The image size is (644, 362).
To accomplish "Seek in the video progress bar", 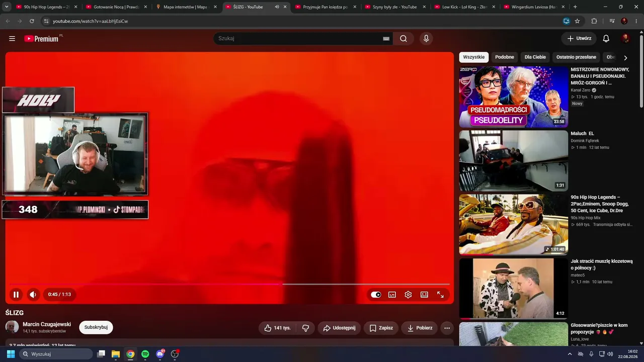I will [229, 284].
